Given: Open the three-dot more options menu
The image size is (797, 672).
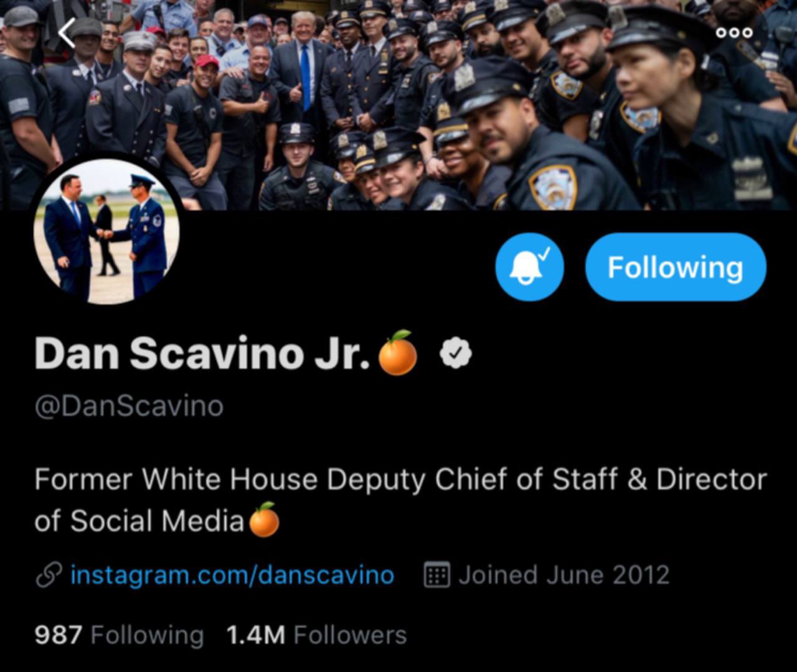Looking at the screenshot, I should tap(734, 32).
